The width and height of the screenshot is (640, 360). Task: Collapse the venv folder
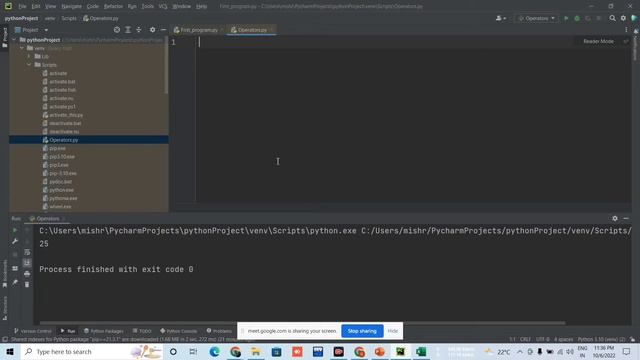(22, 48)
